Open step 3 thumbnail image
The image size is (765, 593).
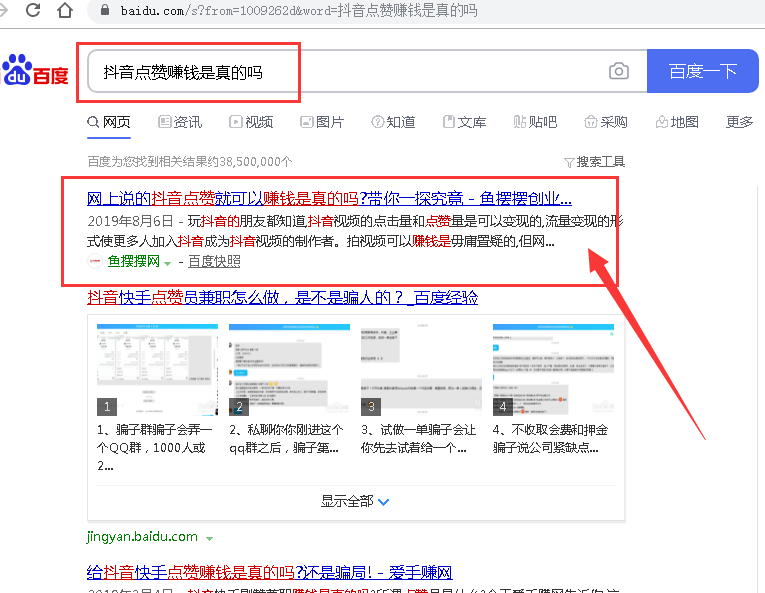click(422, 369)
